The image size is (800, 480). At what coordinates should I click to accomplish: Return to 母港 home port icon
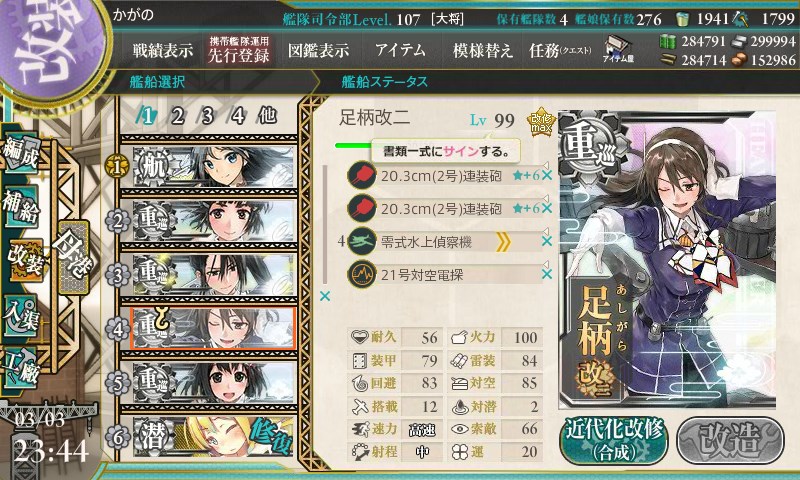pyautogui.click(x=74, y=257)
